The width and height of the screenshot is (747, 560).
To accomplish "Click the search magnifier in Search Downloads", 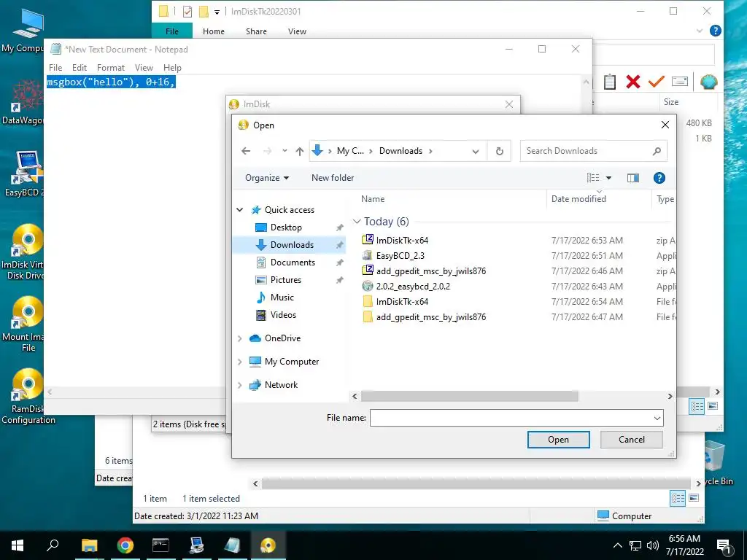I will coord(657,151).
